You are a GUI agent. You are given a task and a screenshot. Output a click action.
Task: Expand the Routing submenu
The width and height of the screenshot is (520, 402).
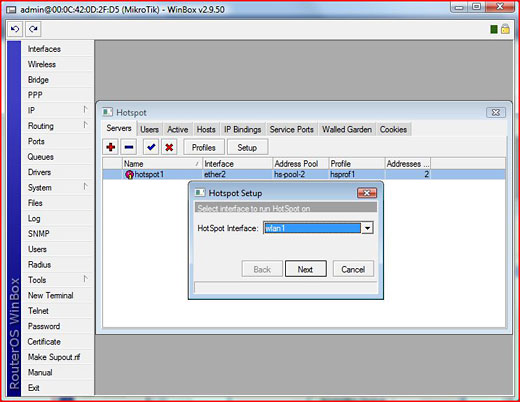[85, 125]
